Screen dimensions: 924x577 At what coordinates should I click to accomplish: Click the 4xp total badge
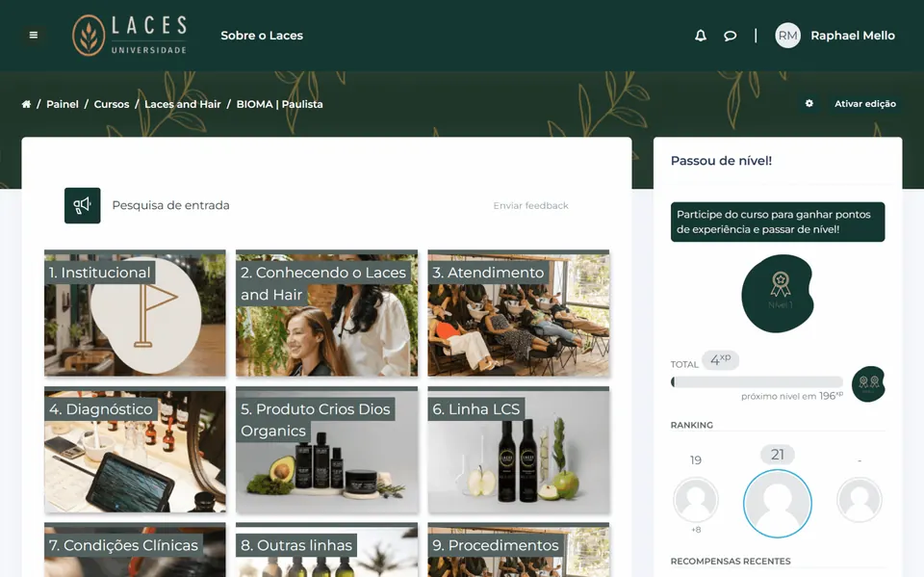pyautogui.click(x=720, y=359)
